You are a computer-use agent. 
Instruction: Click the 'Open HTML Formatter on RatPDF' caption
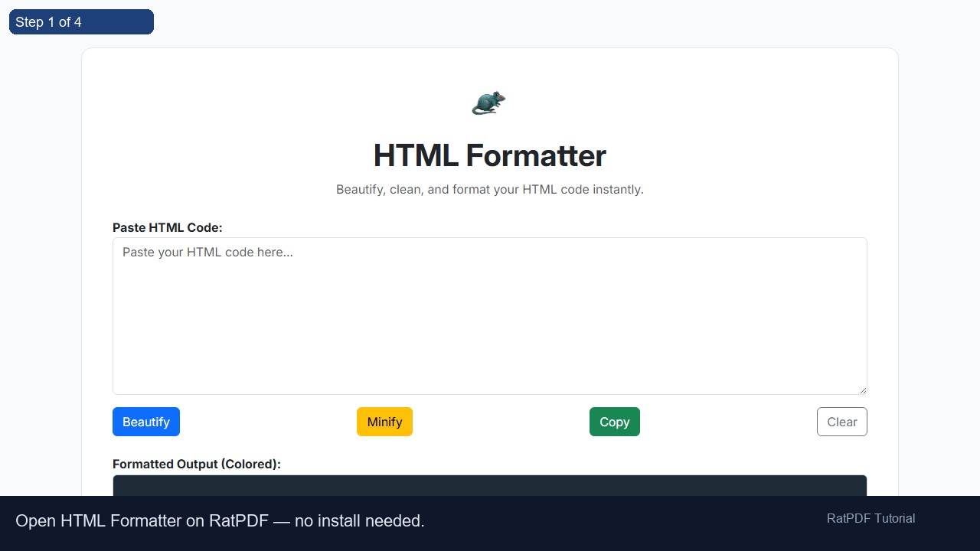tap(220, 520)
